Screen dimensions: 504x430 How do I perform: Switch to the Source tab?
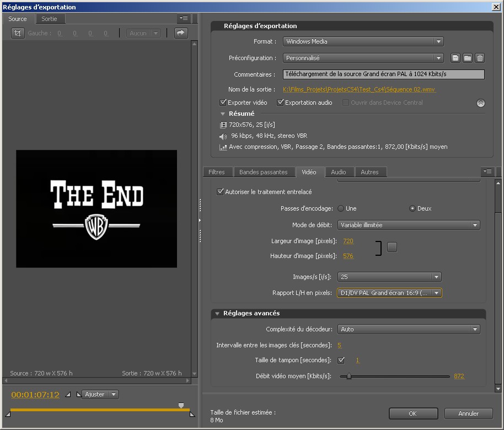pyautogui.click(x=17, y=19)
